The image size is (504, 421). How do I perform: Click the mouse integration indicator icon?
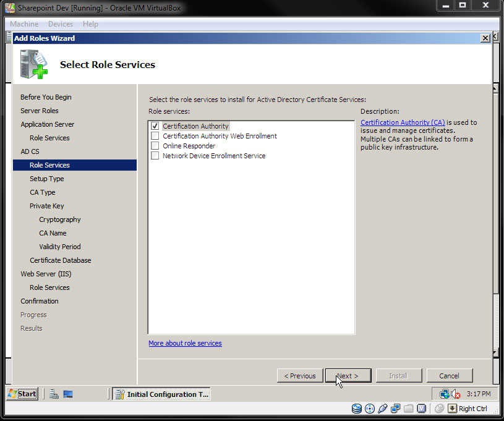tap(440, 409)
